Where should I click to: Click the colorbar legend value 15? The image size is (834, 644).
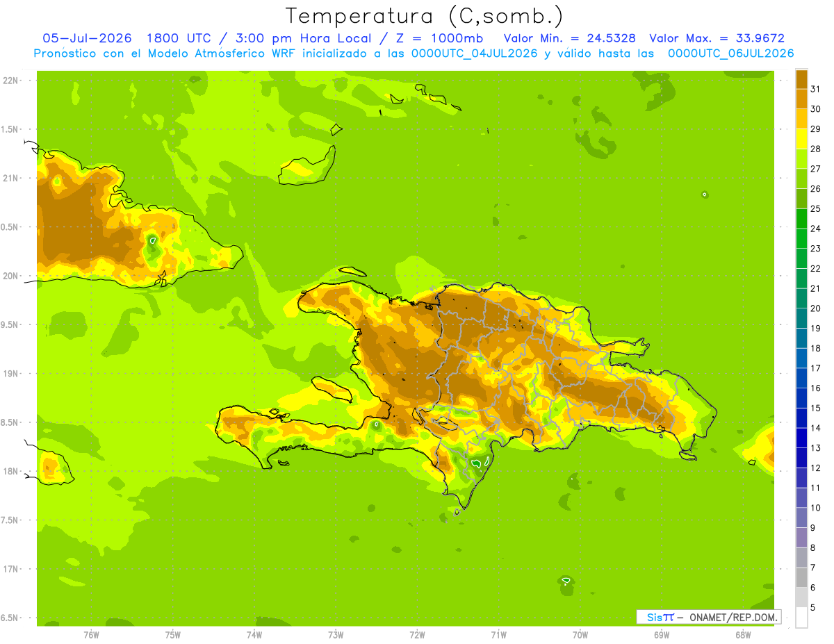816,408
